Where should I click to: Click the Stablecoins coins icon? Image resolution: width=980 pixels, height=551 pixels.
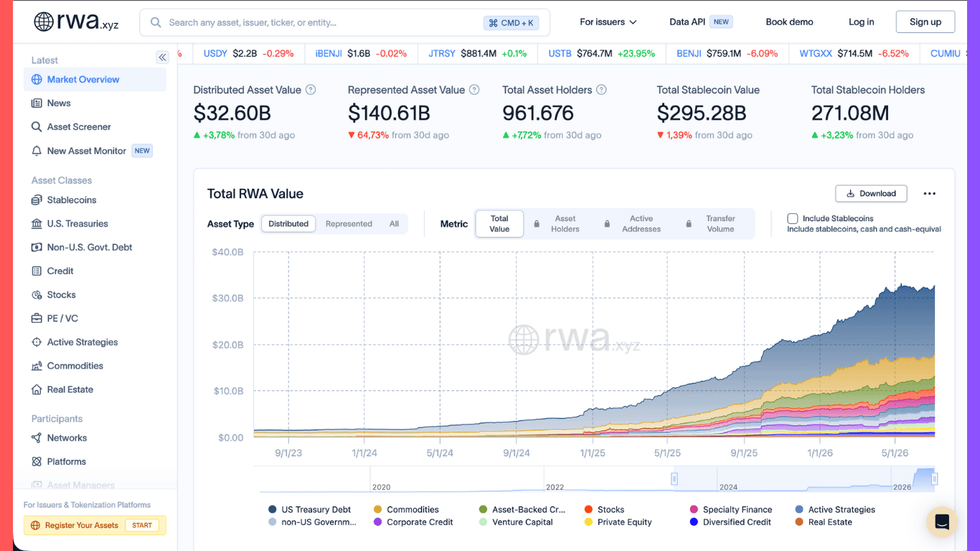[x=37, y=200]
